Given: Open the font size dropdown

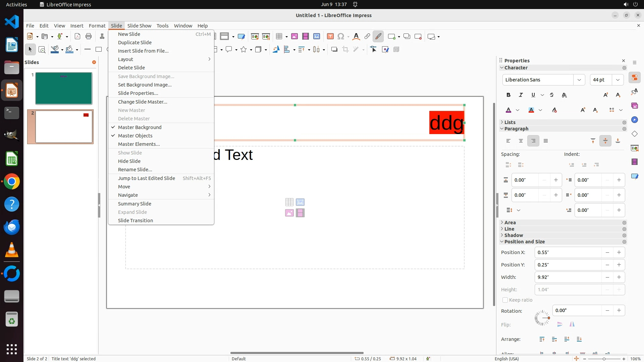Looking at the screenshot, I should coord(618,80).
